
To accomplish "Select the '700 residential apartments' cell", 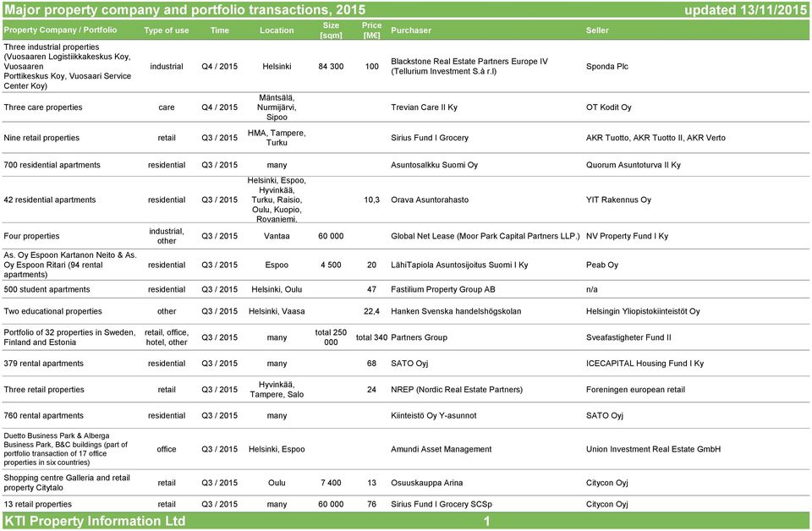I will click(52, 165).
